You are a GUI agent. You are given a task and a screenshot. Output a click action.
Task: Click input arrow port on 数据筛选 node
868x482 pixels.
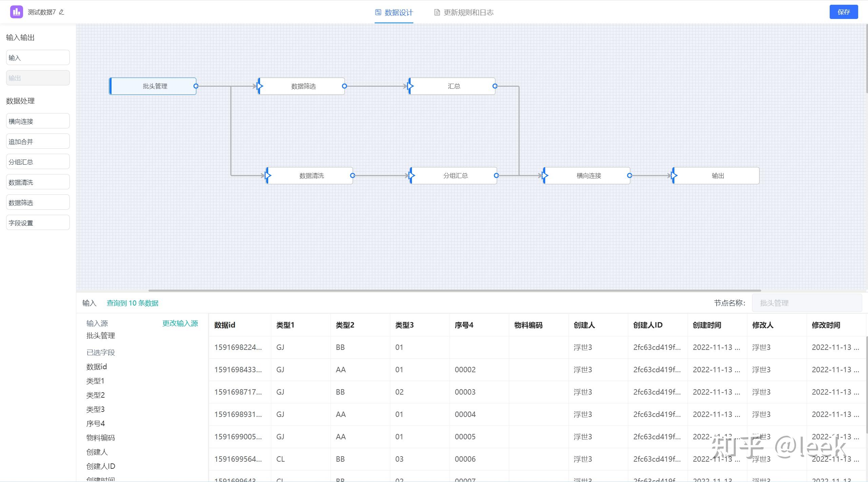260,86
